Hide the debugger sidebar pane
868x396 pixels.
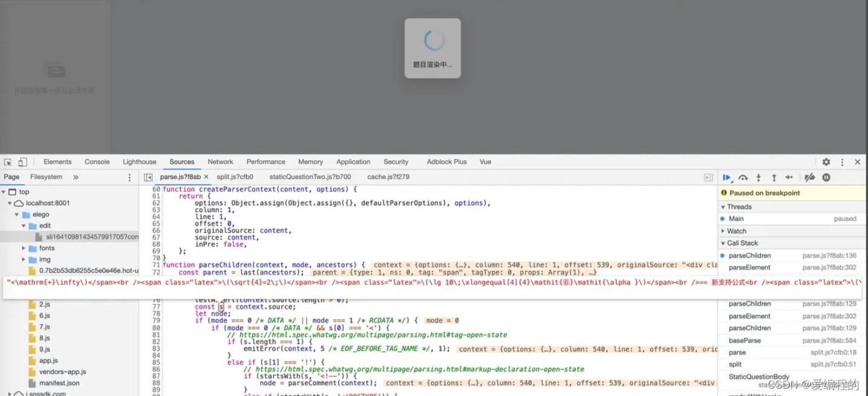tap(709, 177)
